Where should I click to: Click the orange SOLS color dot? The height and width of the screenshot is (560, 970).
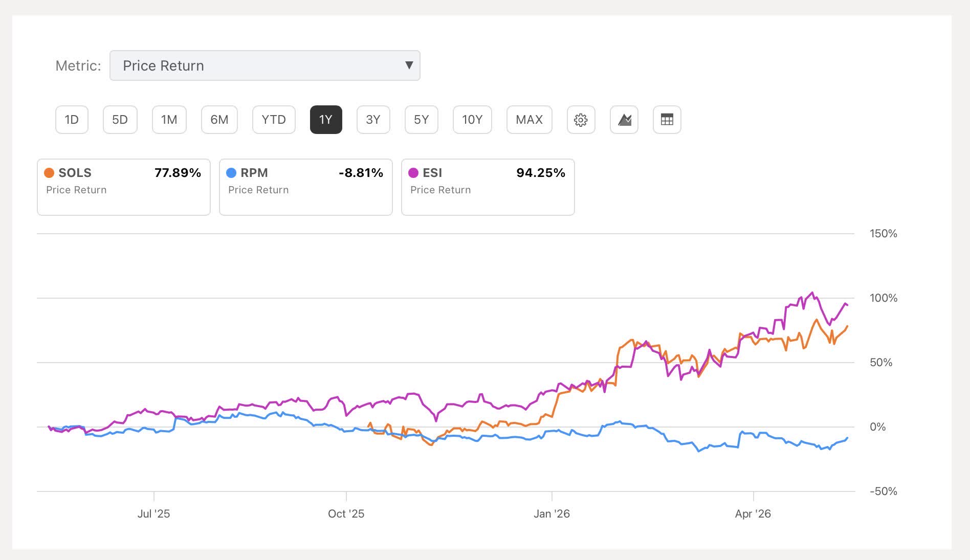(x=49, y=173)
